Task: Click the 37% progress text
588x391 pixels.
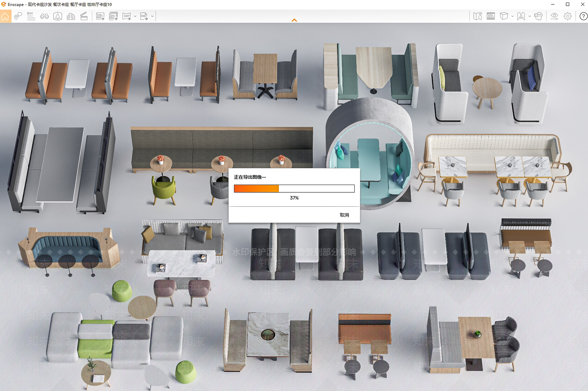Action: click(x=294, y=198)
